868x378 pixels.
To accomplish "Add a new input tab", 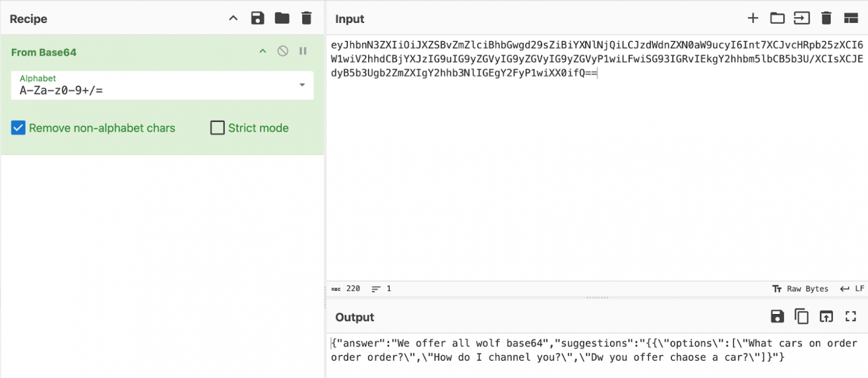I will tap(753, 18).
